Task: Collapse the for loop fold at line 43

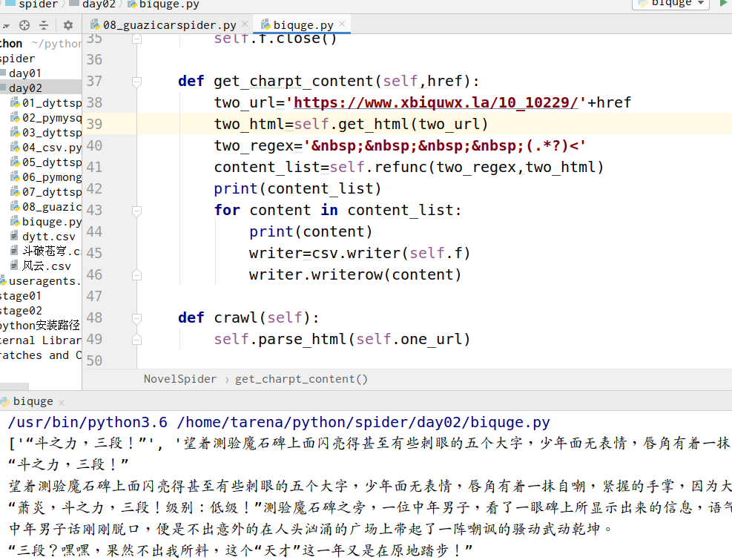Action: [136, 210]
